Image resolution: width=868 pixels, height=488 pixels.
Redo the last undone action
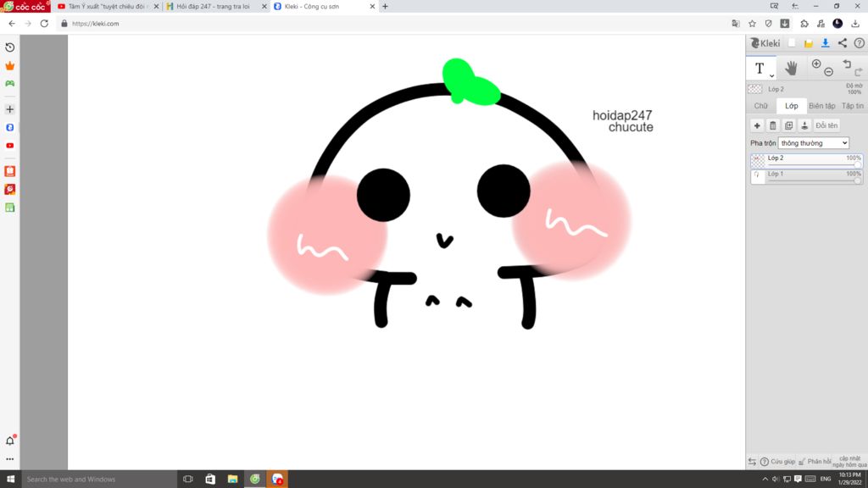(x=858, y=72)
